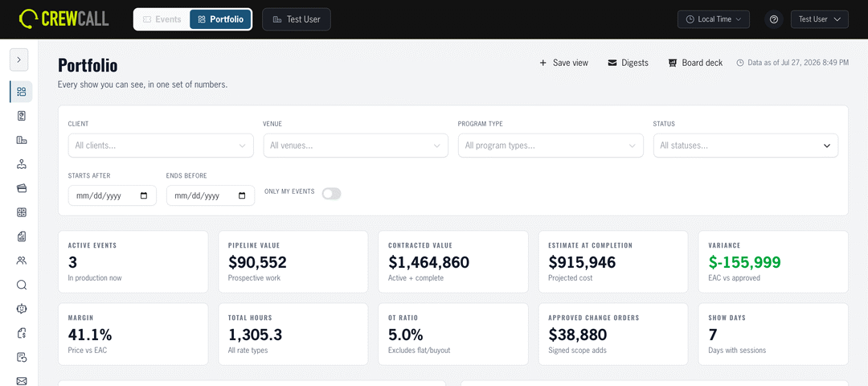Open Digests
The height and width of the screenshot is (386, 868).
(628, 64)
